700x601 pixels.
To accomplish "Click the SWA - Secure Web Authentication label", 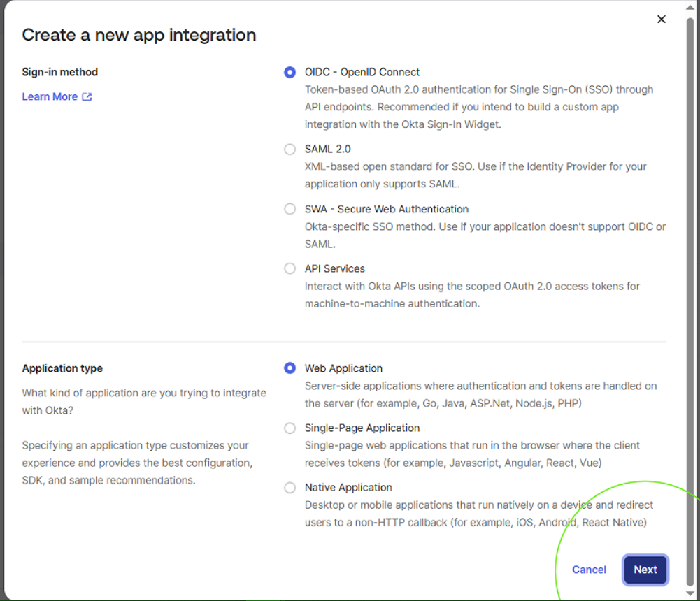I will point(387,209).
